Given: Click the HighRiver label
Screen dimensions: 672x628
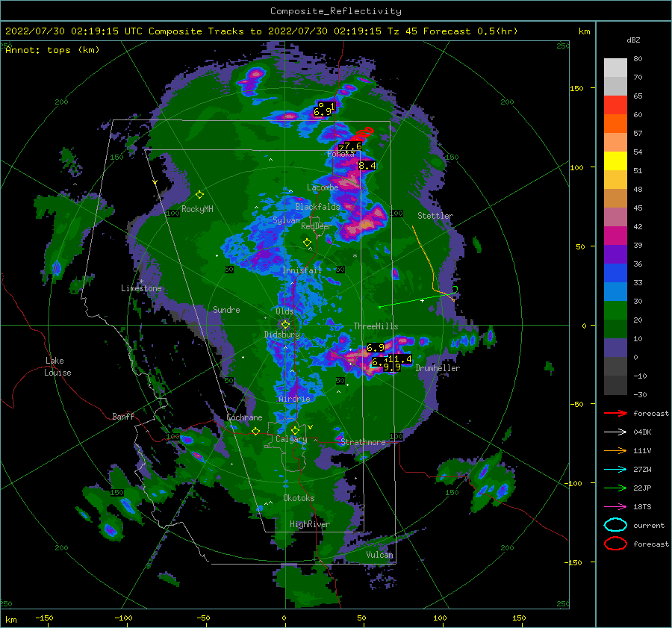Looking at the screenshot, I should (x=310, y=524).
